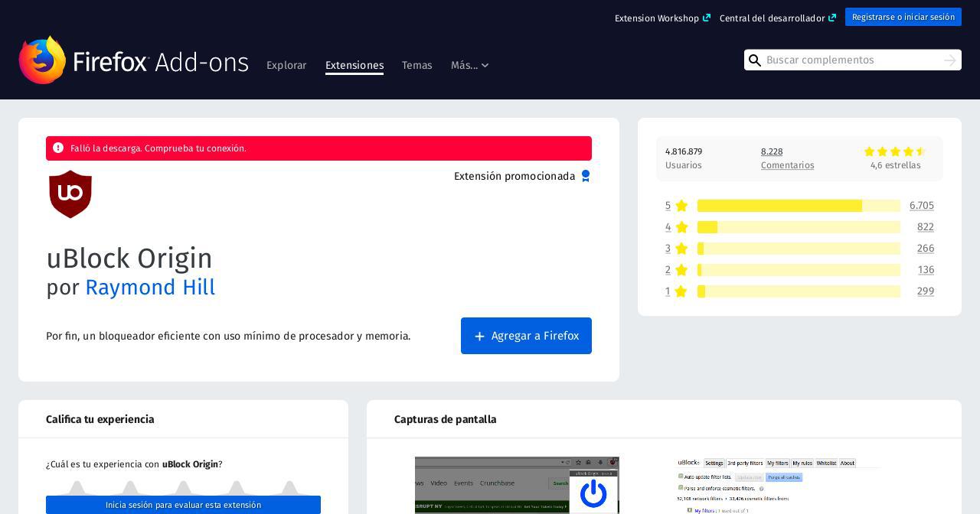
Task: Click the star icon in the 5 row
Action: click(681, 206)
